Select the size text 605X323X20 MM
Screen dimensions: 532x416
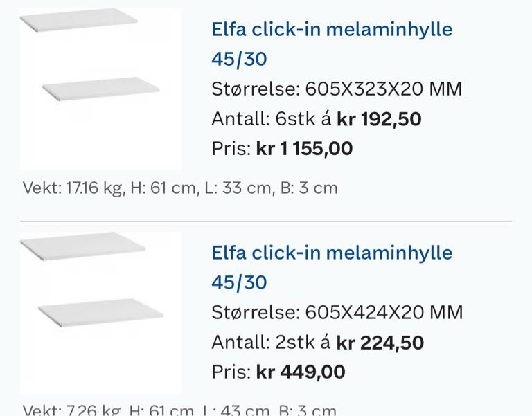click(384, 89)
